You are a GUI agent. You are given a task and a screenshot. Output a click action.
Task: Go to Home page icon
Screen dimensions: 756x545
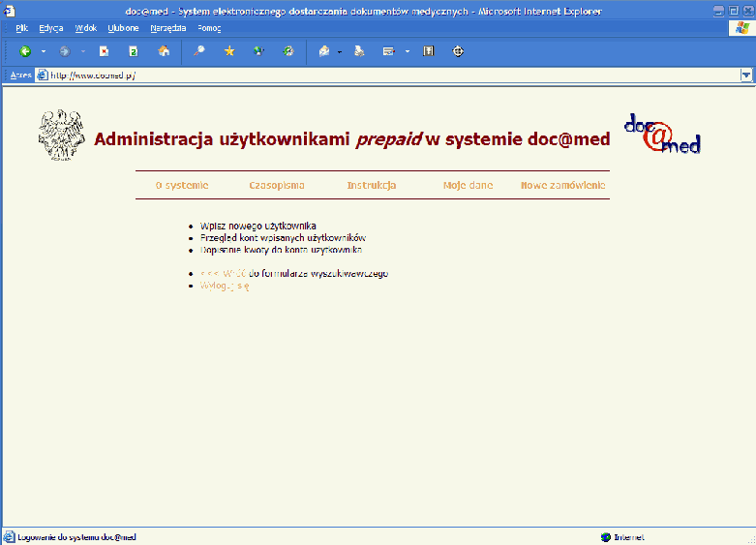164,51
